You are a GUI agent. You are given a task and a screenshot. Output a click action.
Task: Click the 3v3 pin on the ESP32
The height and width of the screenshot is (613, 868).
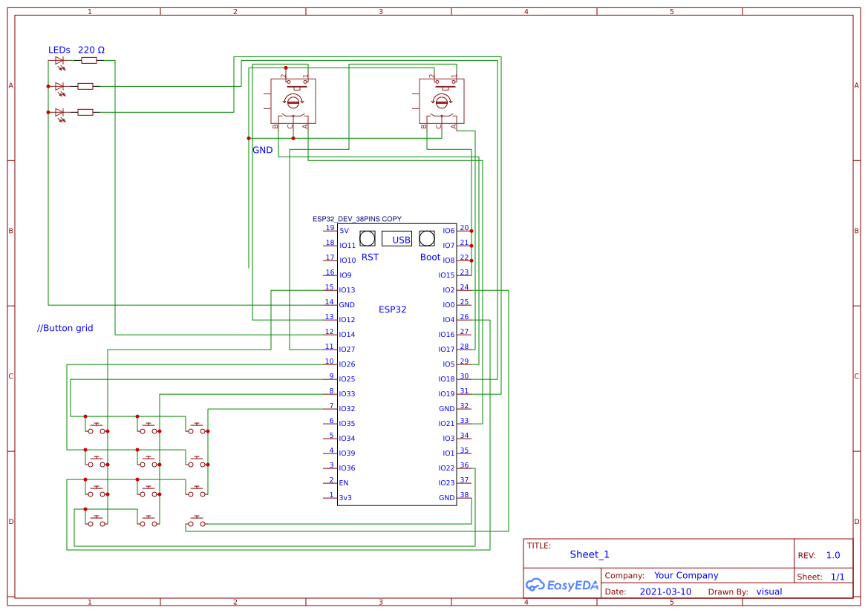346,497
